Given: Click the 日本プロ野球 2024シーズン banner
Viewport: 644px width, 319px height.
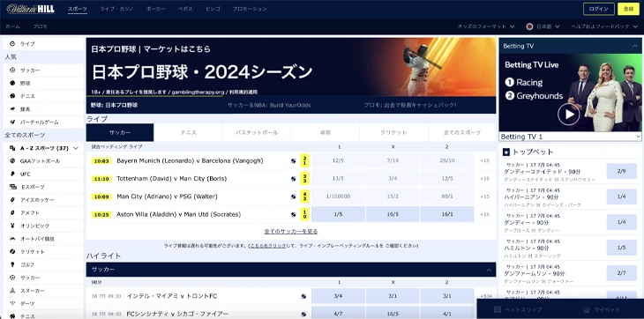Looking at the screenshot, I should [291, 67].
